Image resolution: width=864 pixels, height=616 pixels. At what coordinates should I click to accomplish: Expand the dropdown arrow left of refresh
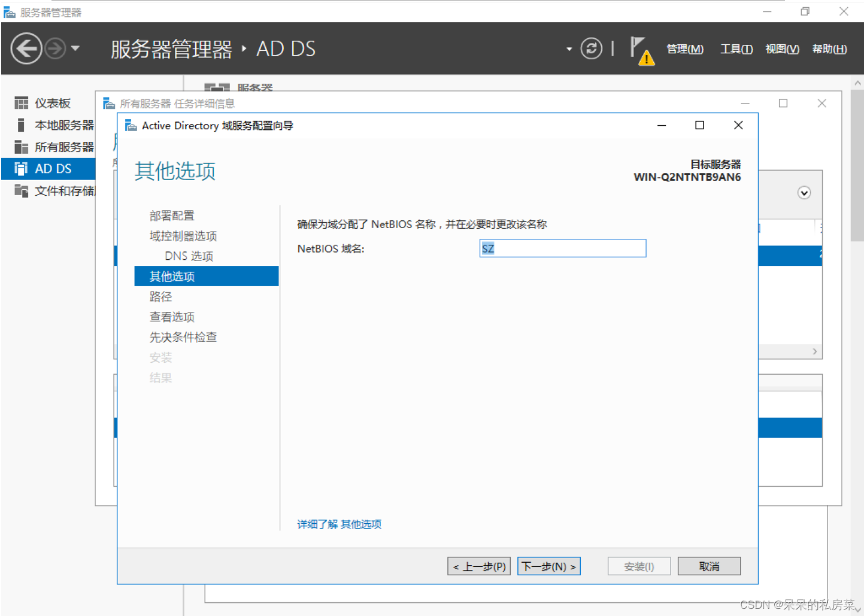click(x=569, y=49)
